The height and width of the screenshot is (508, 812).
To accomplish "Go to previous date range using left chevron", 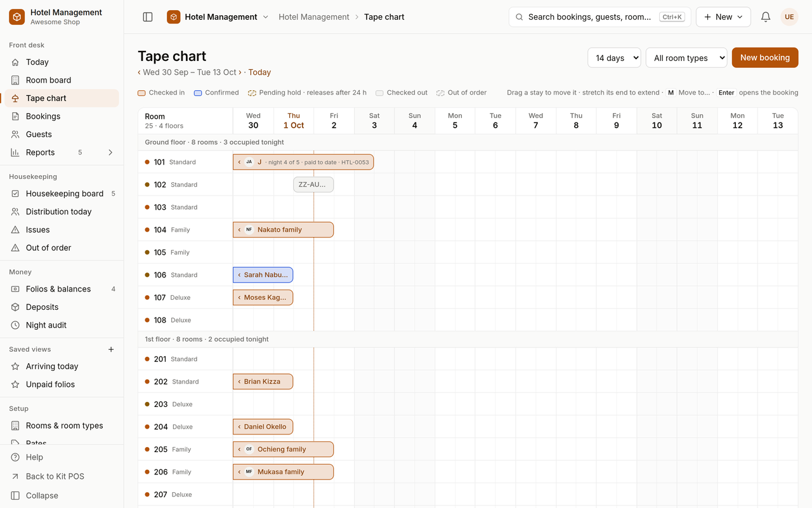I will tap(140, 72).
